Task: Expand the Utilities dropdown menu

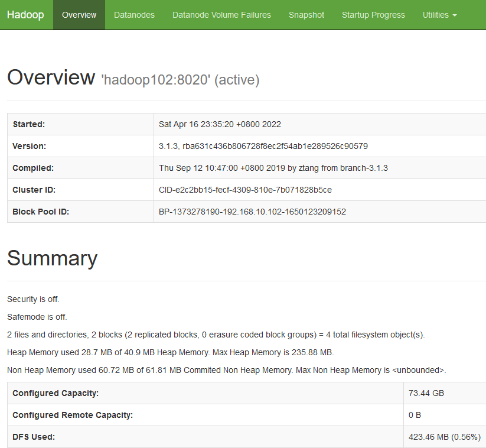Action: pyautogui.click(x=439, y=15)
